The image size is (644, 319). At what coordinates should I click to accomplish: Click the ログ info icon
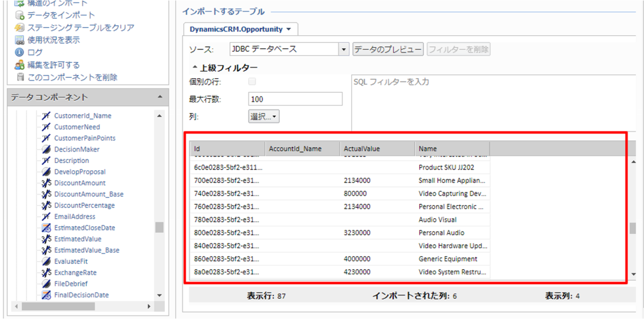(19, 53)
